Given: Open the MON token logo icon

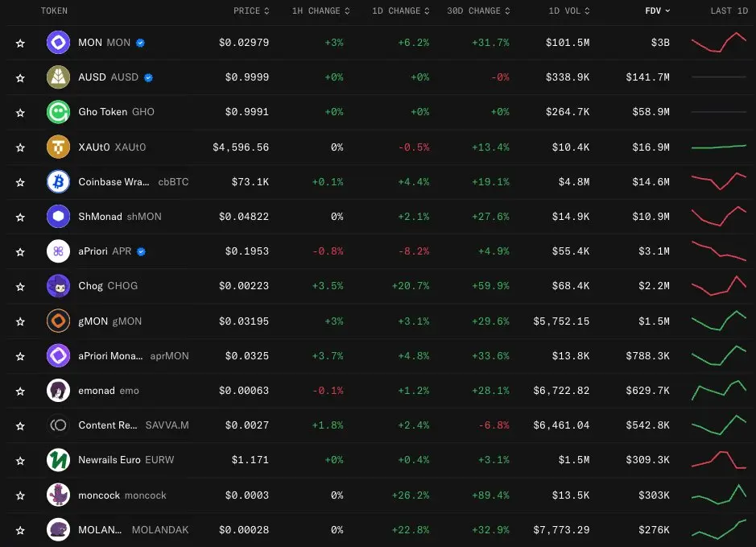Looking at the screenshot, I should (58, 43).
